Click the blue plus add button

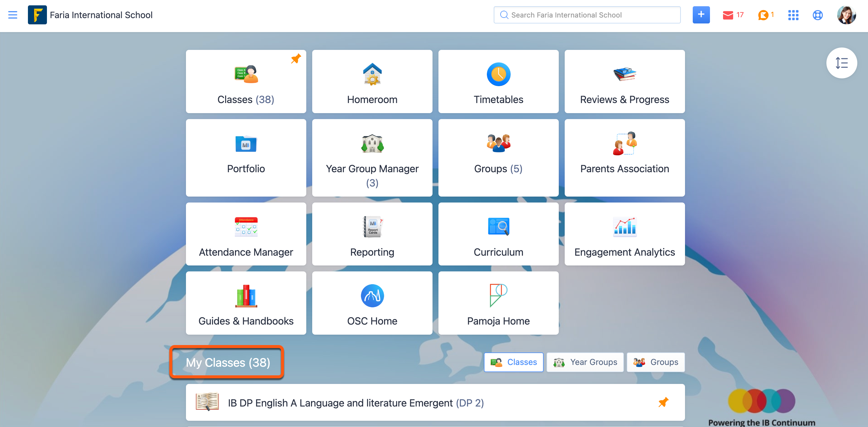click(x=701, y=15)
